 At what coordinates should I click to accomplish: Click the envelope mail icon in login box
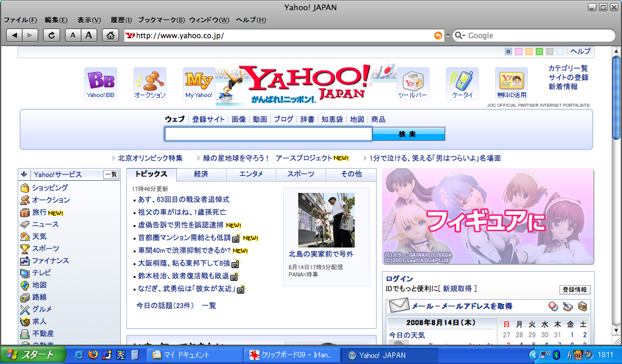tap(399, 305)
